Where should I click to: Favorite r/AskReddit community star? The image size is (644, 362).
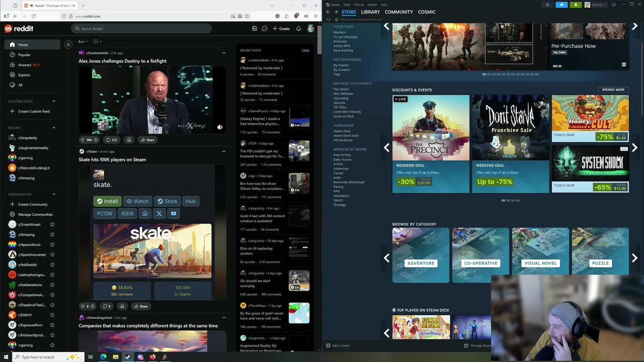tap(52, 264)
